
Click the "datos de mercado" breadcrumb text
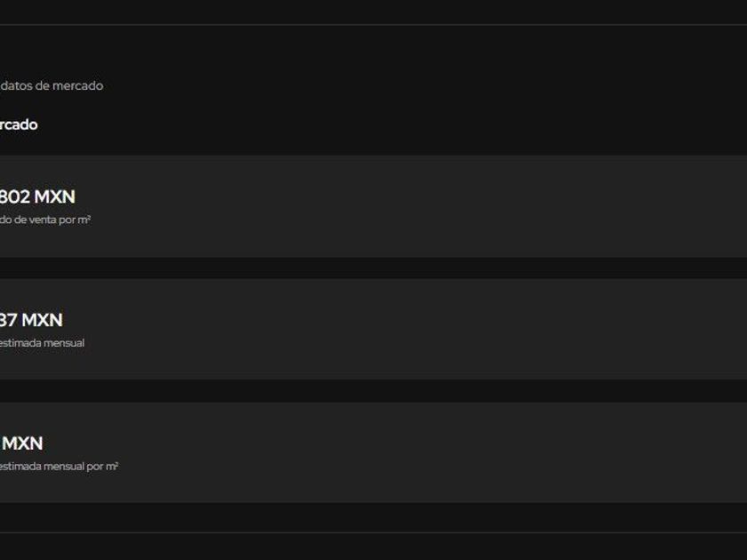click(x=52, y=86)
